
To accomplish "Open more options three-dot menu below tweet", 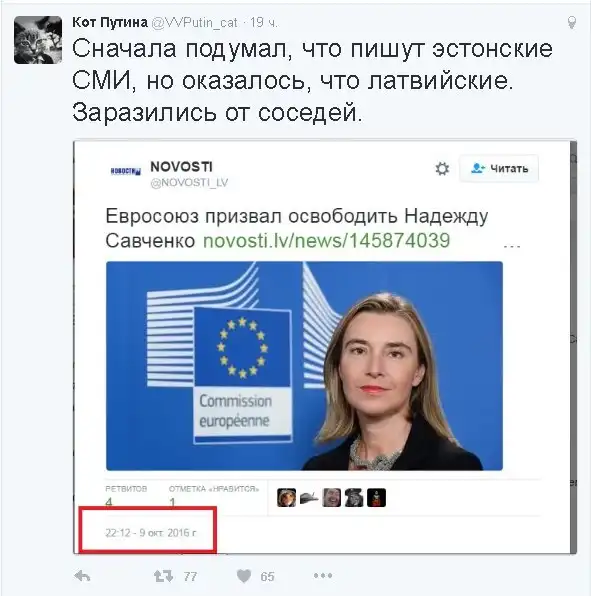I will pyautogui.click(x=323, y=576).
